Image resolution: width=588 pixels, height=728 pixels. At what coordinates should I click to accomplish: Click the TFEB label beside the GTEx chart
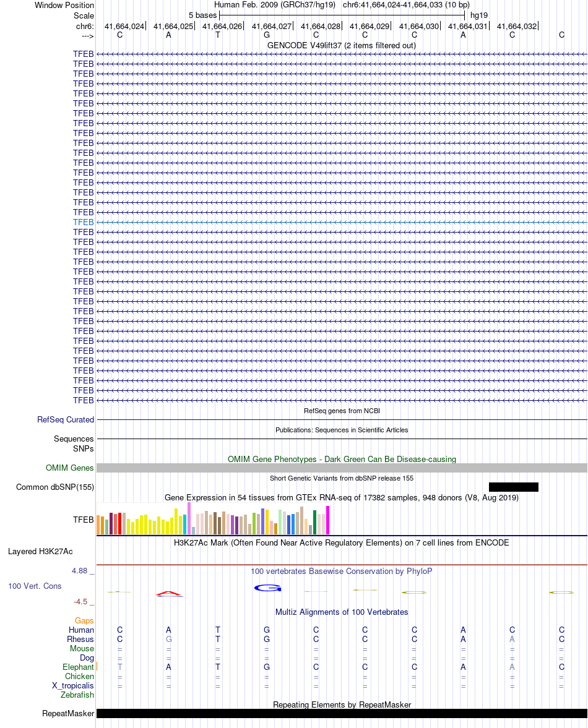coord(83,520)
